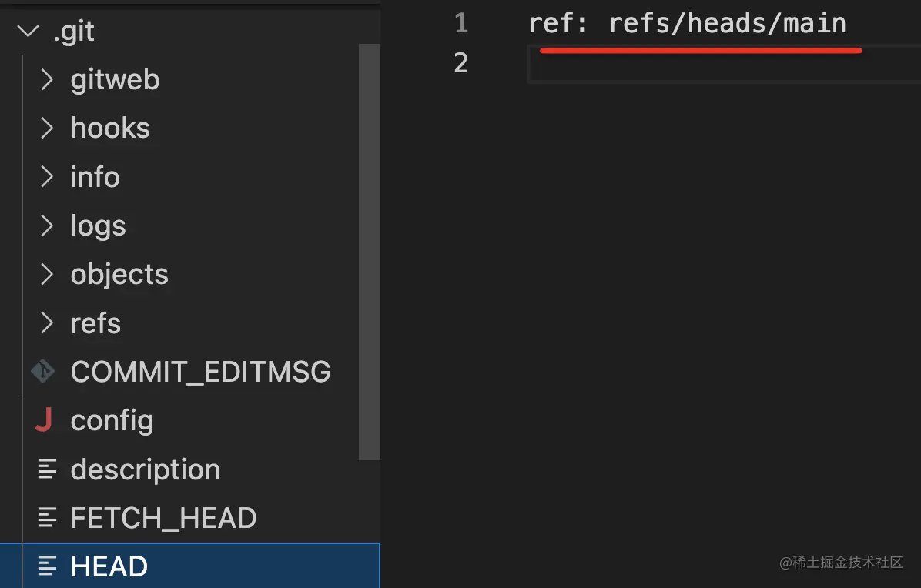This screenshot has height=588, width=921.
Task: Open the refs folder
Action: [95, 323]
